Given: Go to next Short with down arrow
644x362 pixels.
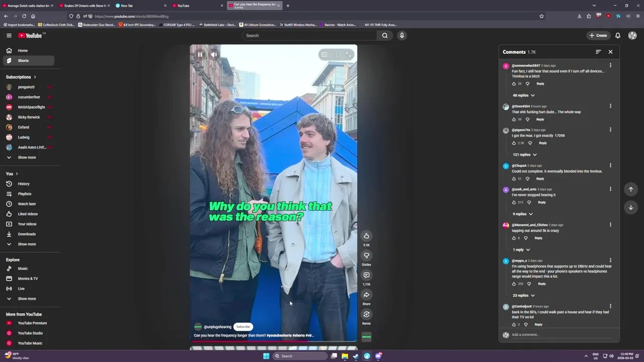Looking at the screenshot, I should tap(631, 208).
